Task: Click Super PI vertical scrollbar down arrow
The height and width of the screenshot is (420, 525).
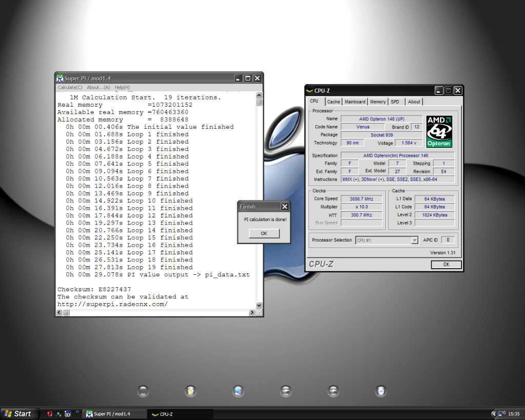Action: (x=259, y=305)
